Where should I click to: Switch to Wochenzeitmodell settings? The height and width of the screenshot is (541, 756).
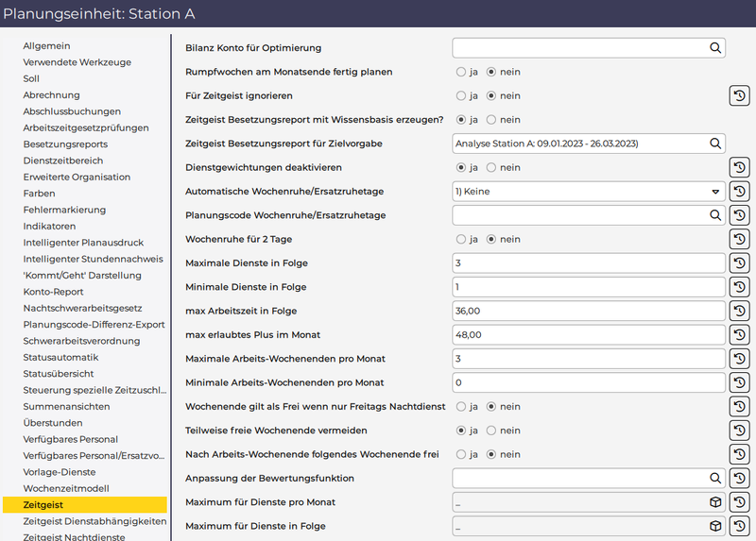tap(65, 488)
